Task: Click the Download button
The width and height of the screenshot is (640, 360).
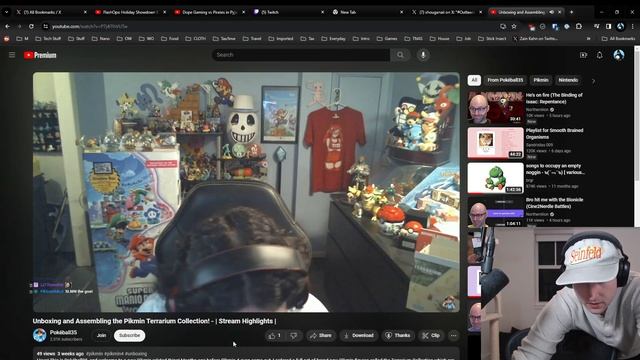Action: click(x=359, y=336)
